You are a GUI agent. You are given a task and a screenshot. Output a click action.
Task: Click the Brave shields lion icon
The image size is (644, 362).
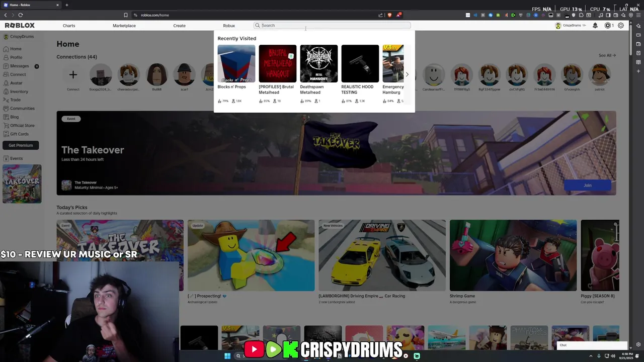[x=389, y=15]
